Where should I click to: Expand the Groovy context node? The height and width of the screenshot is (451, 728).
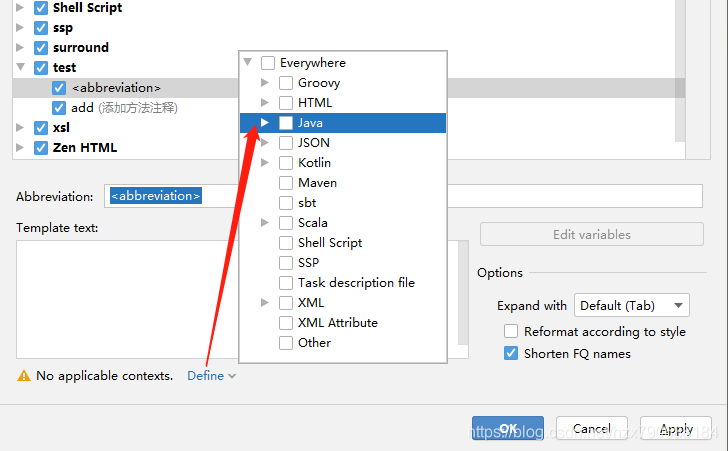(264, 83)
